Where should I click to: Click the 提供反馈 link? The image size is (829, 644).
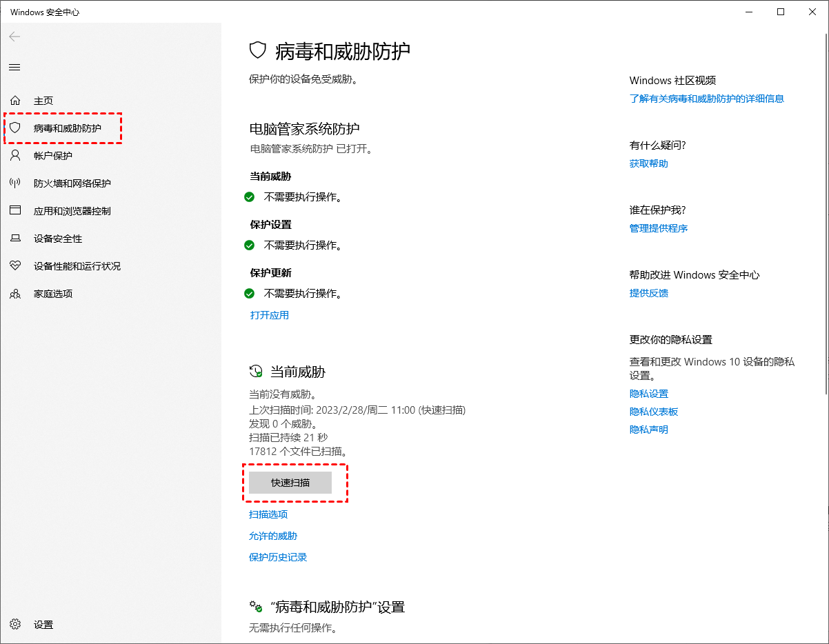(649, 293)
